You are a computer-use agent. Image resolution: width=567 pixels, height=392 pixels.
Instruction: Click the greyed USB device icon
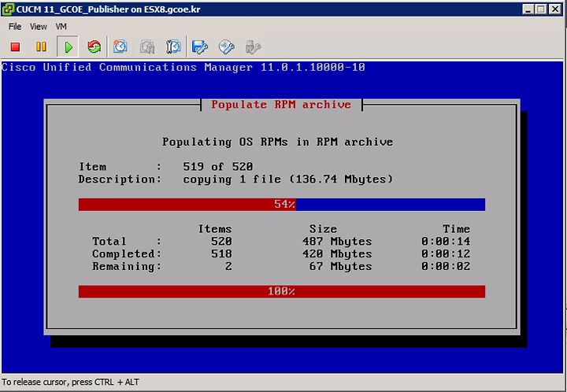pos(253,46)
